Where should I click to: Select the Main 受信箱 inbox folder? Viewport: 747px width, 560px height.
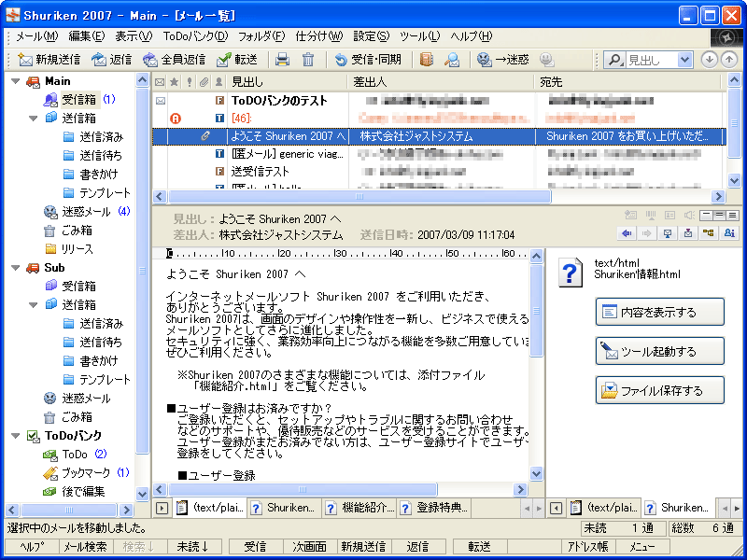click(79, 100)
